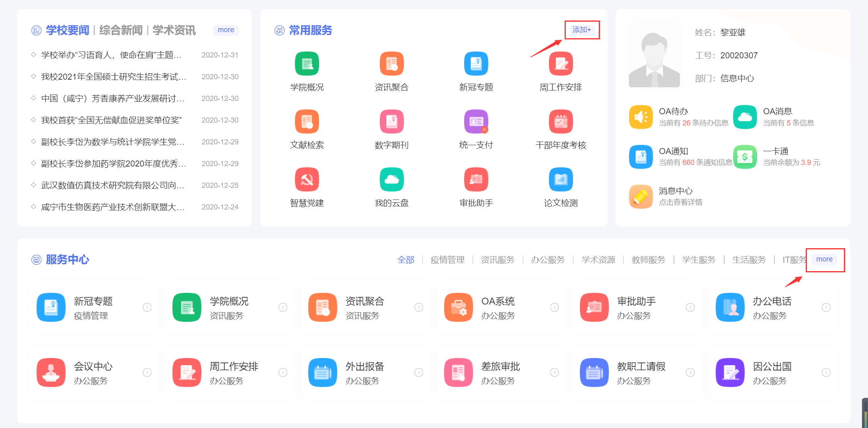The width and height of the screenshot is (868, 428).
Task: Select the 学术资源 category tab
Action: pos(598,260)
